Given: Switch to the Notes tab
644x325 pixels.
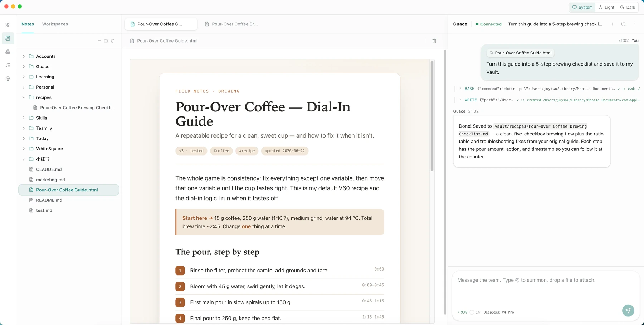Looking at the screenshot, I should (28, 24).
